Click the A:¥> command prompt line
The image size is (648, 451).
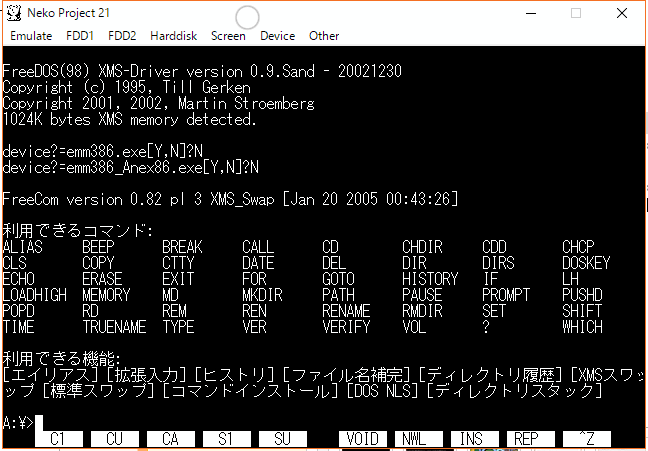point(200,422)
